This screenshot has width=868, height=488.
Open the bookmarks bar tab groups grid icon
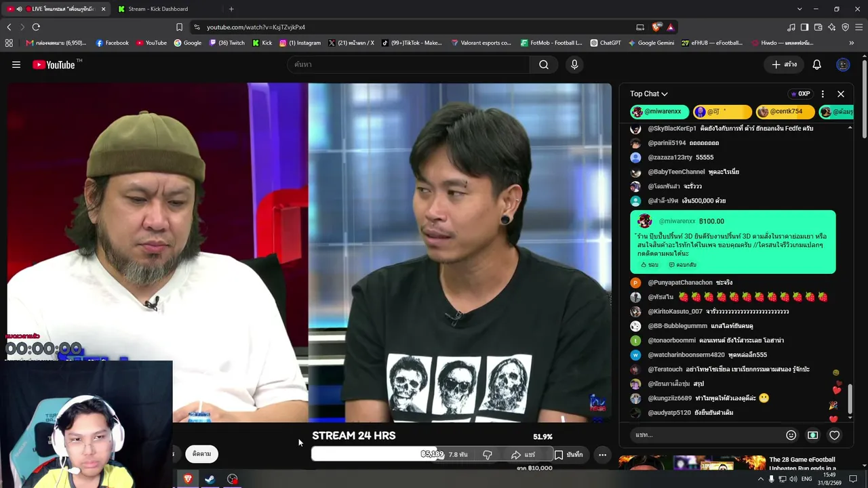9,43
